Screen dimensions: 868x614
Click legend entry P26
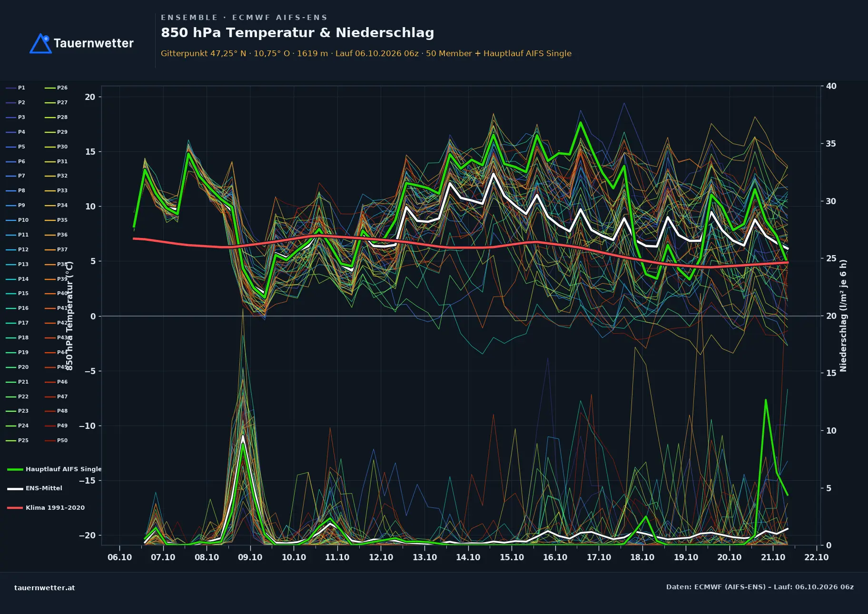[x=56, y=88]
